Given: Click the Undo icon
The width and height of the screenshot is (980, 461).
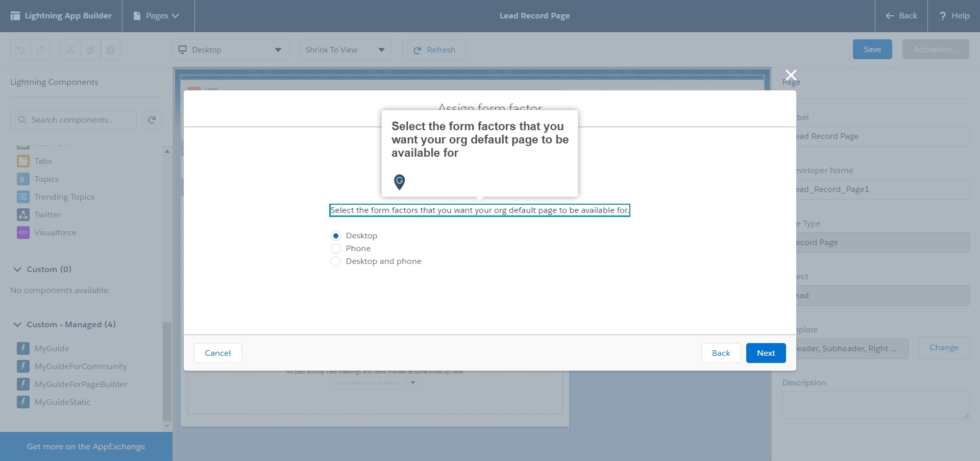Looking at the screenshot, I should click(x=20, y=50).
